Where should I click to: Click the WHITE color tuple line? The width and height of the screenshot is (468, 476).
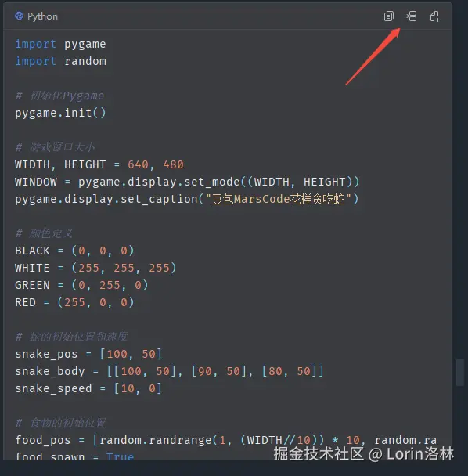click(95, 268)
